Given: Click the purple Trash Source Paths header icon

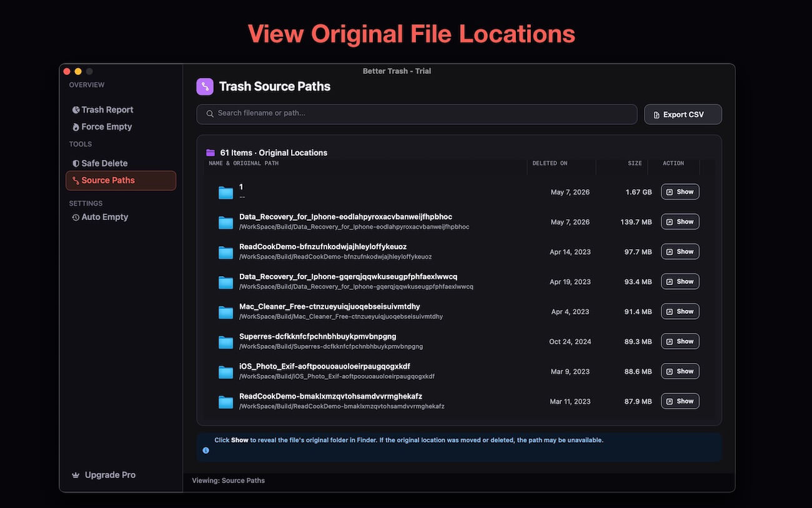Looking at the screenshot, I should (205, 87).
